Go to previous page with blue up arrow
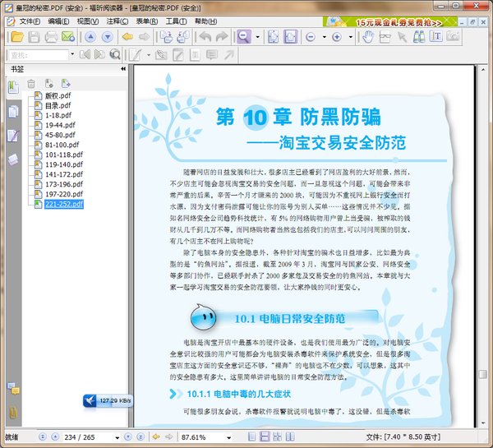Viewport: 493px width, 448px height. click(90, 37)
